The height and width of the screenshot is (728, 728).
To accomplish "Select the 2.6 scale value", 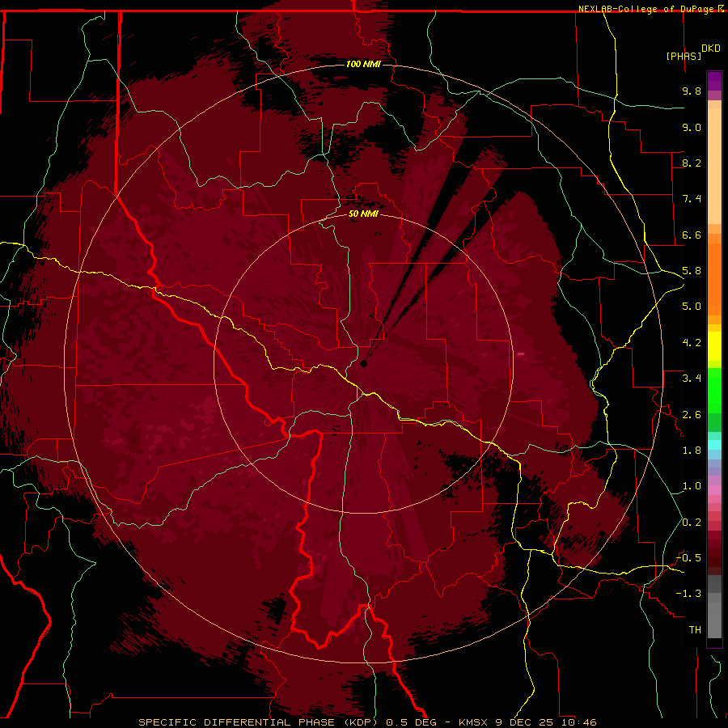I will (x=692, y=415).
